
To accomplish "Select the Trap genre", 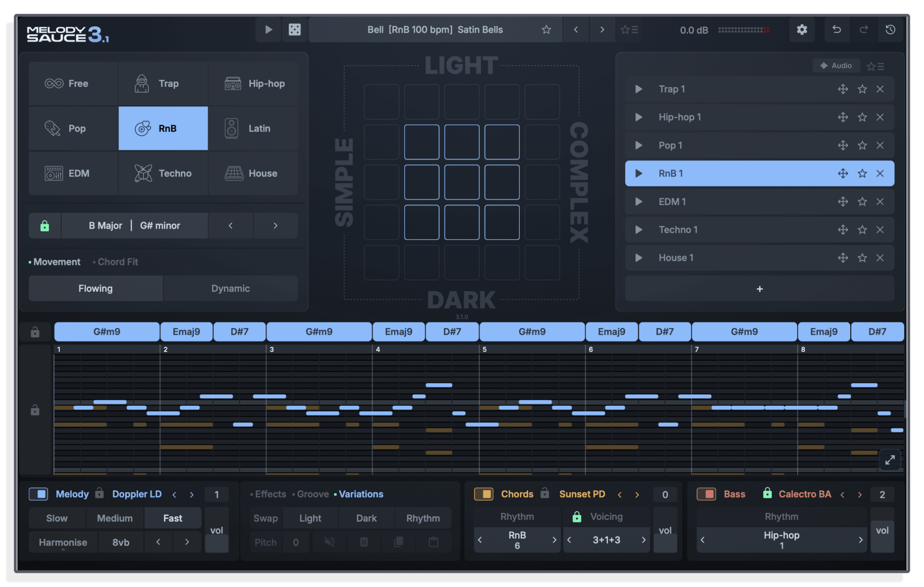I will pyautogui.click(x=163, y=83).
